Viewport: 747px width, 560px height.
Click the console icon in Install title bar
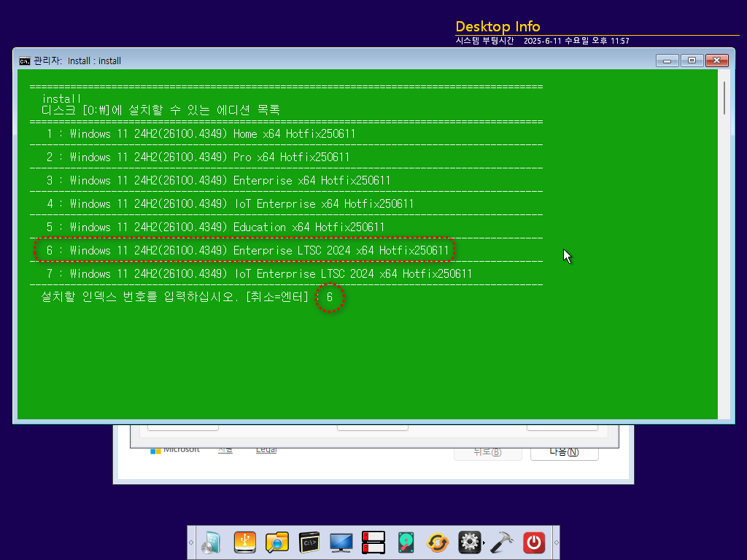point(24,61)
